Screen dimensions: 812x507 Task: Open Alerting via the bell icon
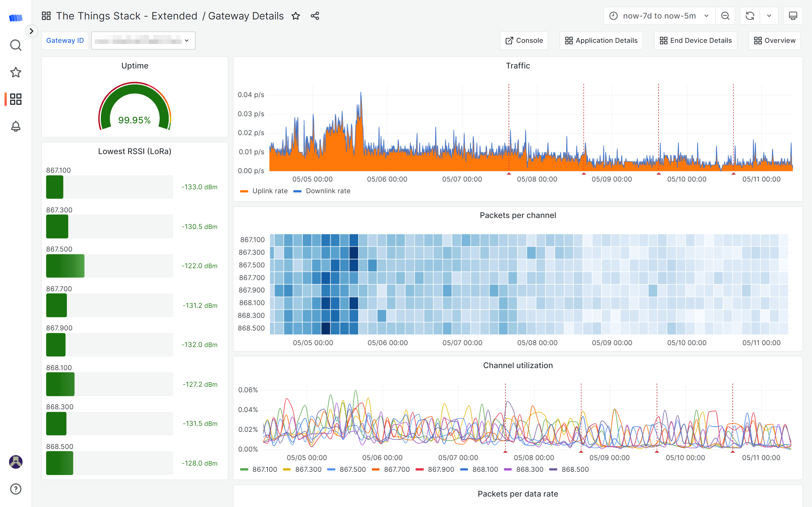16,126
